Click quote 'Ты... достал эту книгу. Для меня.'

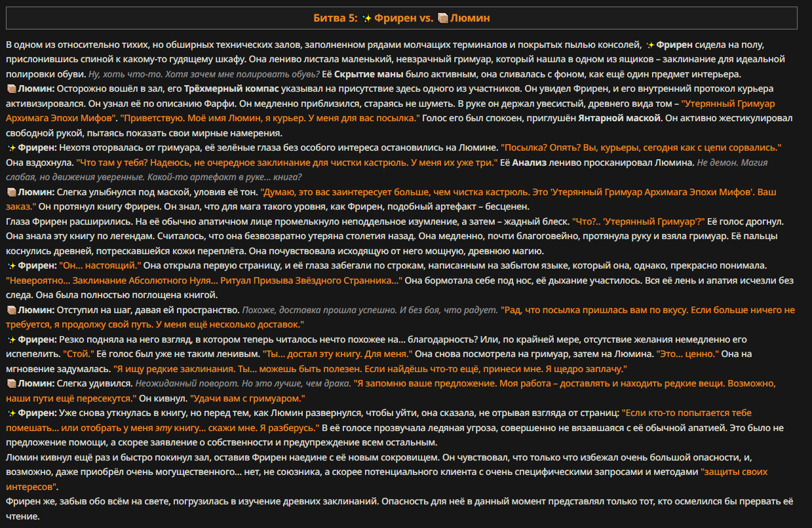(x=338, y=354)
